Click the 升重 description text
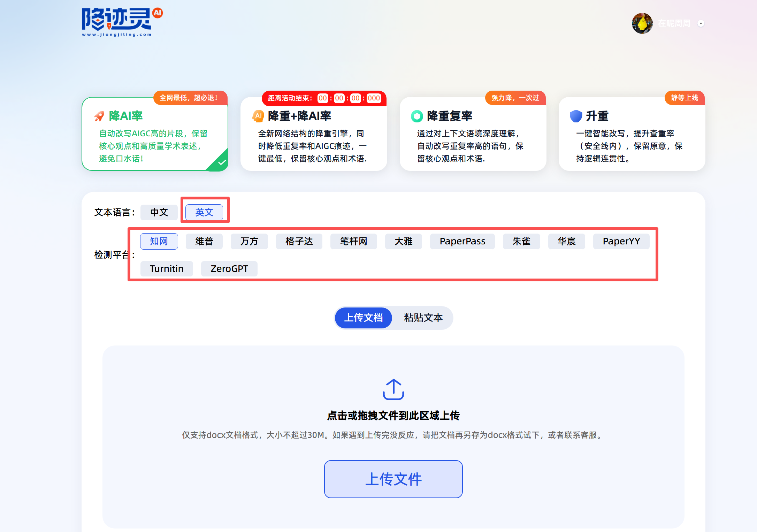This screenshot has width=757, height=532. tap(629, 146)
